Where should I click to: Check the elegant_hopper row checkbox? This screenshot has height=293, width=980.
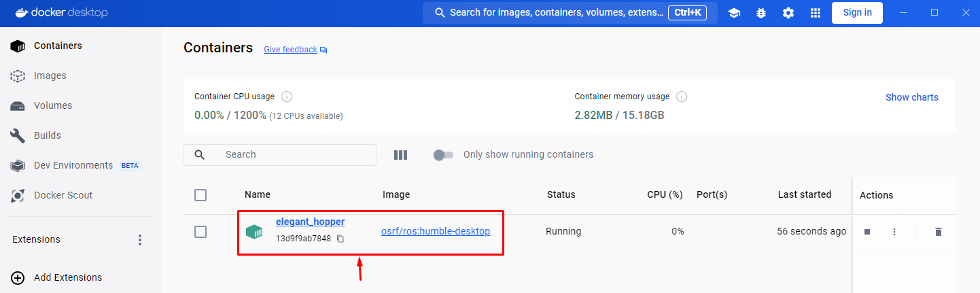200,232
